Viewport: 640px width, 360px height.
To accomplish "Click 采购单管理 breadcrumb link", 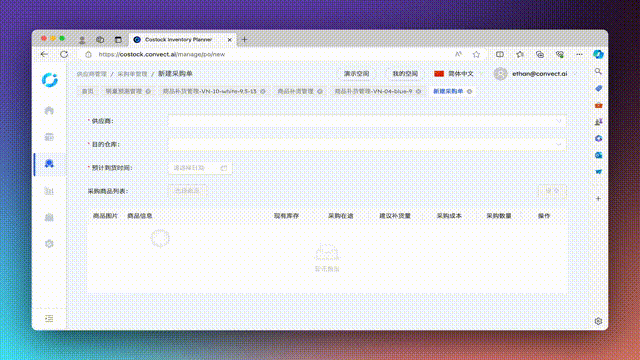I will click(132, 74).
